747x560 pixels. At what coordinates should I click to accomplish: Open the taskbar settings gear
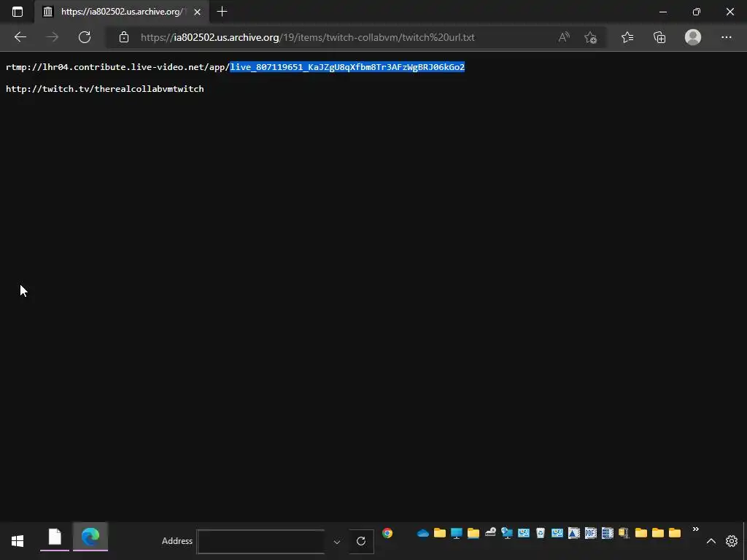pyautogui.click(x=731, y=541)
